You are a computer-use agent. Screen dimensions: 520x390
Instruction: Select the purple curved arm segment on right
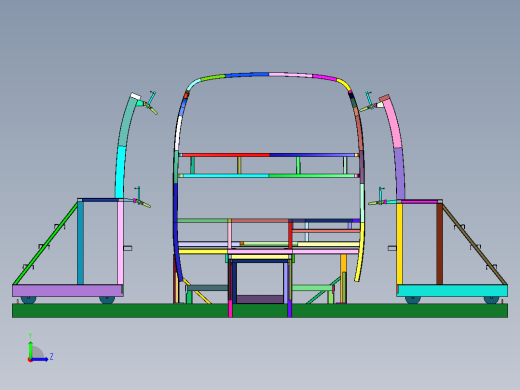click(400, 174)
